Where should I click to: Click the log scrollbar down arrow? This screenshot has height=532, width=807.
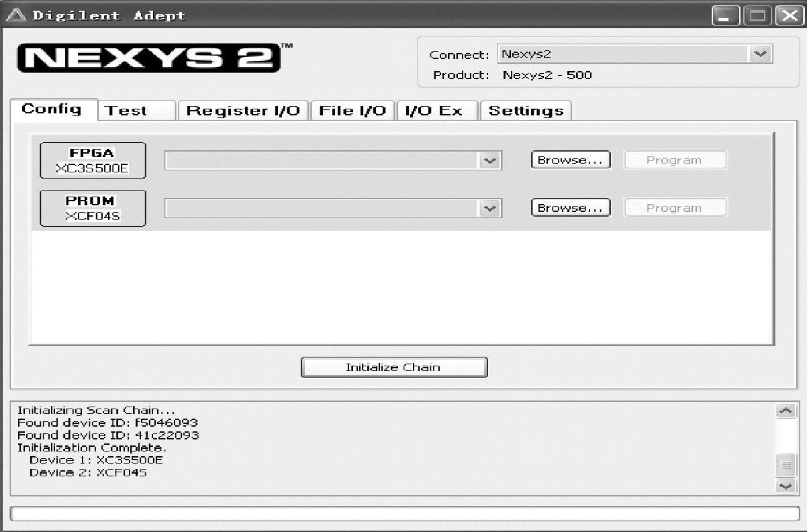point(786,486)
